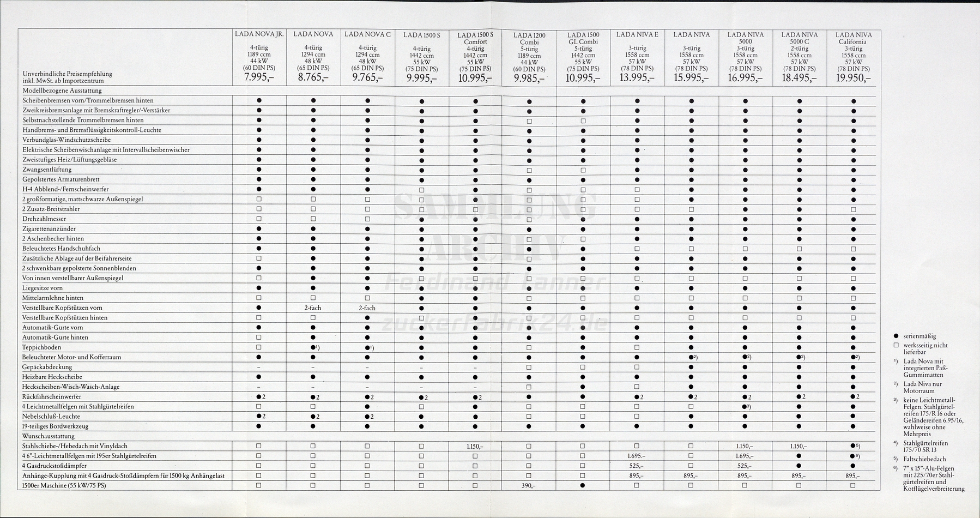
Task: Click '2-fach' in the LADA NOVA C column
Action: (x=367, y=308)
